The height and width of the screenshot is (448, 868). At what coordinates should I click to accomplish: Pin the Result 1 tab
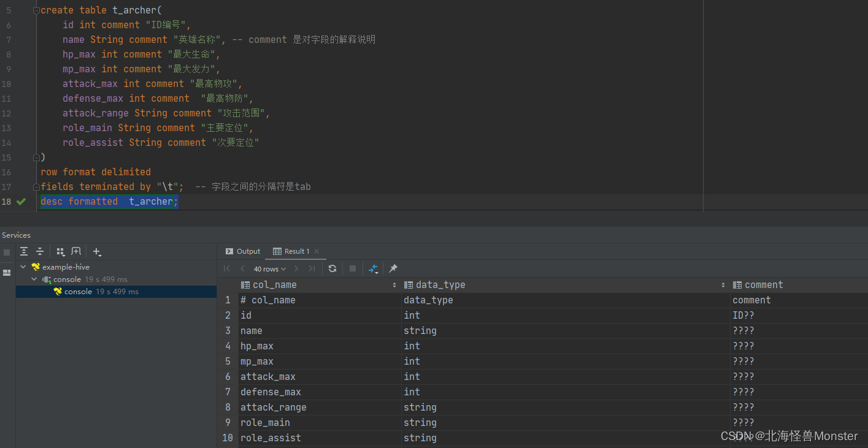tap(393, 268)
